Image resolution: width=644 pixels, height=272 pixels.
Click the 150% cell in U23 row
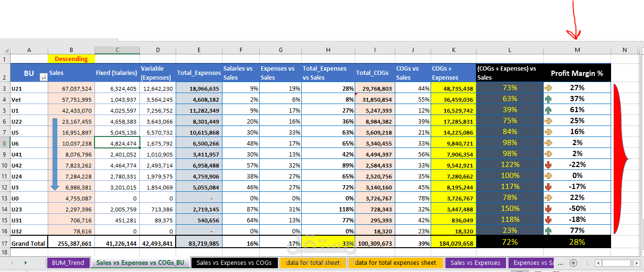click(510, 209)
